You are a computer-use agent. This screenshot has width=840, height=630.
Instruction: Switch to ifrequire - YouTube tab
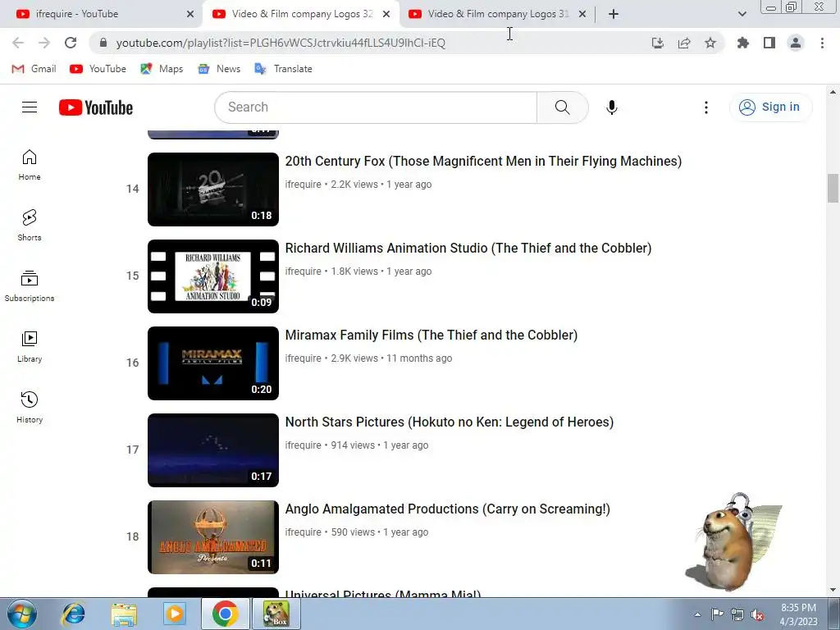[x=101, y=14]
